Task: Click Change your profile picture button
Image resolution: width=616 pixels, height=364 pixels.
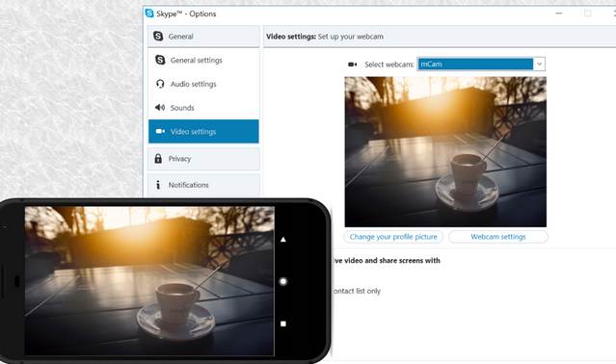Action: [x=393, y=237]
